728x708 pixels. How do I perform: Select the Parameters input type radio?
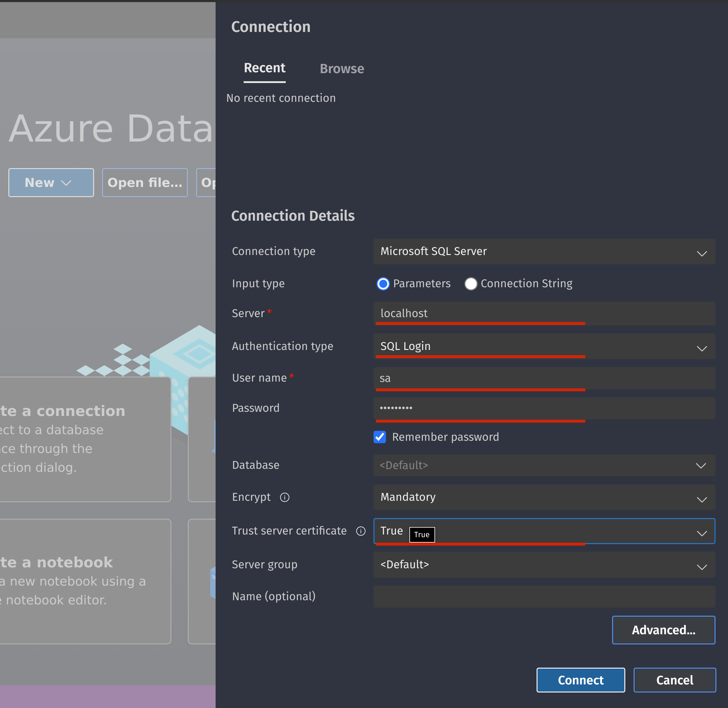tap(383, 284)
